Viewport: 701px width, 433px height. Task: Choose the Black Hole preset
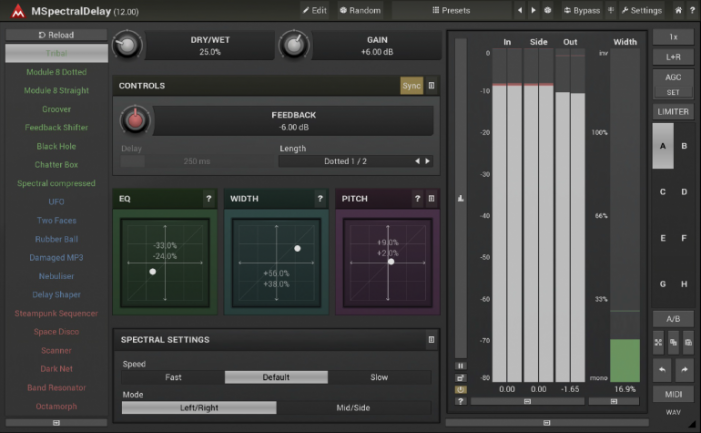(x=56, y=146)
